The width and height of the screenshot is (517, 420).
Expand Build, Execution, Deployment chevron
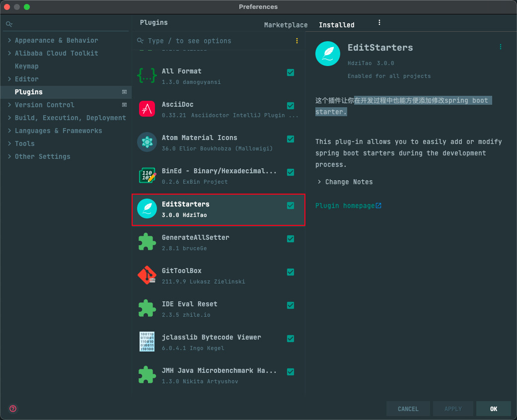click(9, 118)
